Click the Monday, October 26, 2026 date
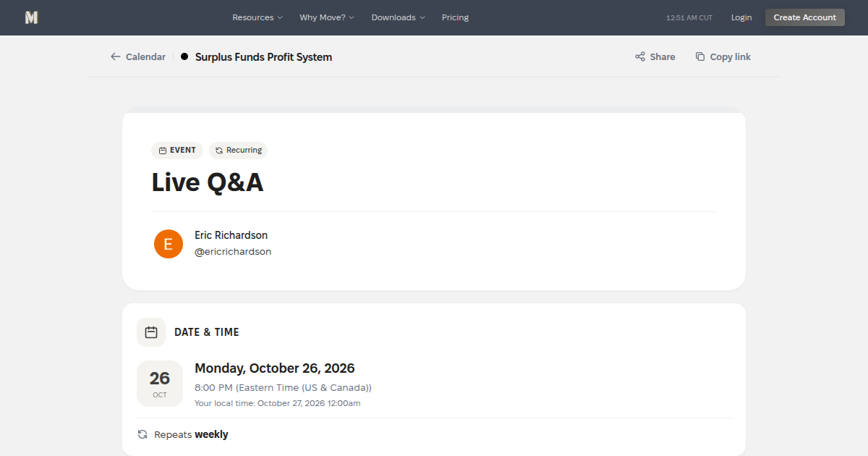Viewport: 868px width, 456px height. tap(275, 368)
